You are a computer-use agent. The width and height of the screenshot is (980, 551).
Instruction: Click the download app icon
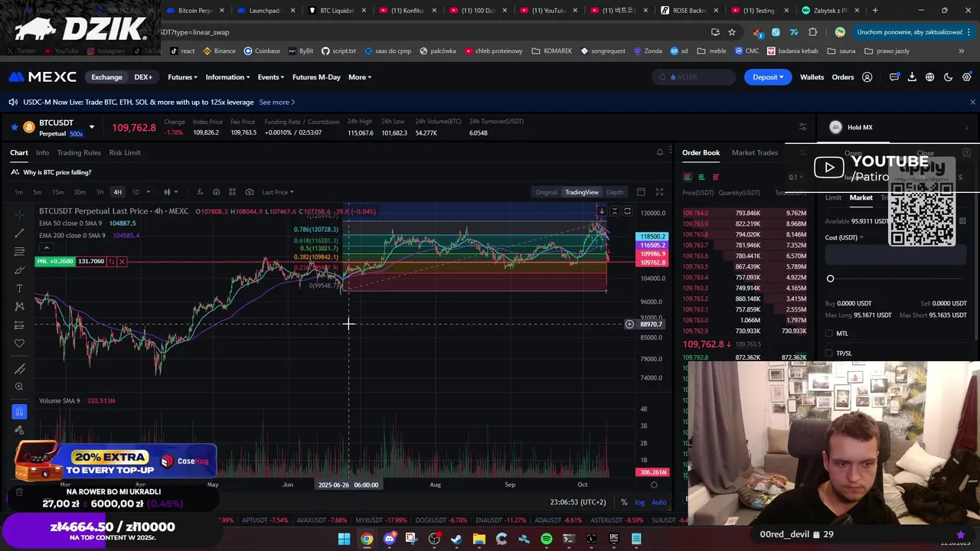tap(912, 77)
